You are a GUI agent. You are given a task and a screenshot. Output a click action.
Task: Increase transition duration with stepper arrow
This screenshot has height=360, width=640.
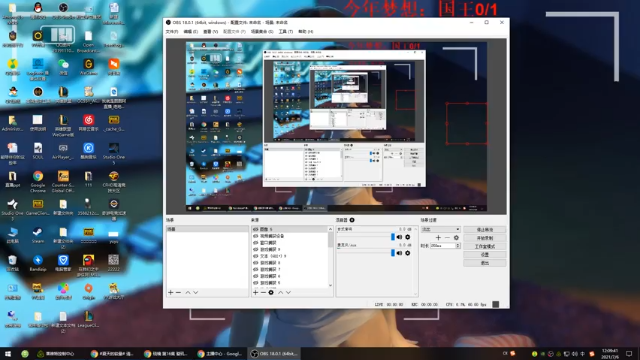point(458,244)
